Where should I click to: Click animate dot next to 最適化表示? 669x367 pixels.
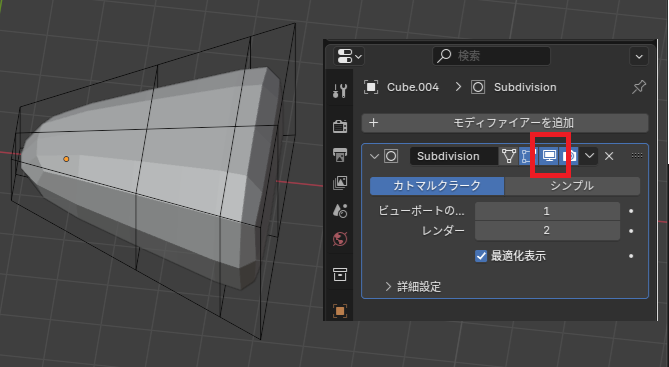(631, 256)
